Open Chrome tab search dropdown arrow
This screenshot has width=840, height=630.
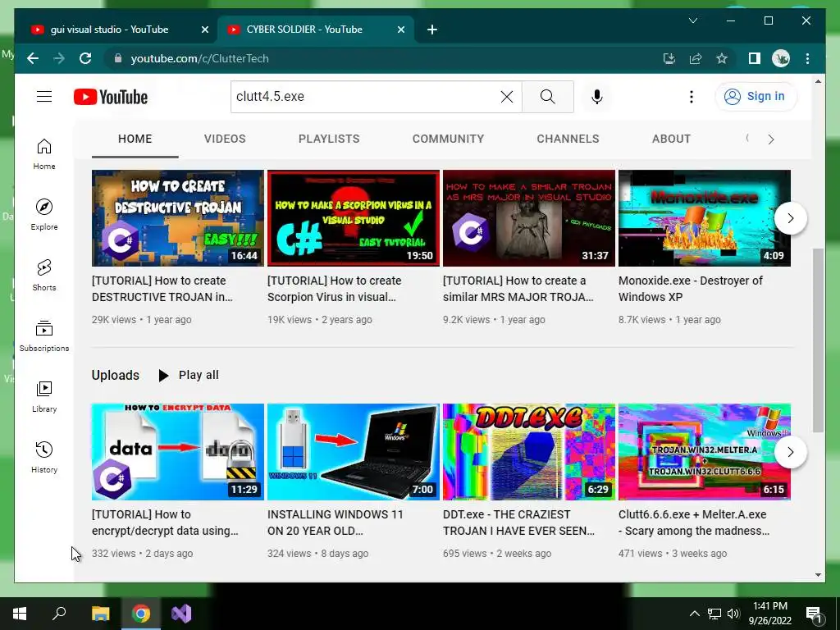pos(692,21)
